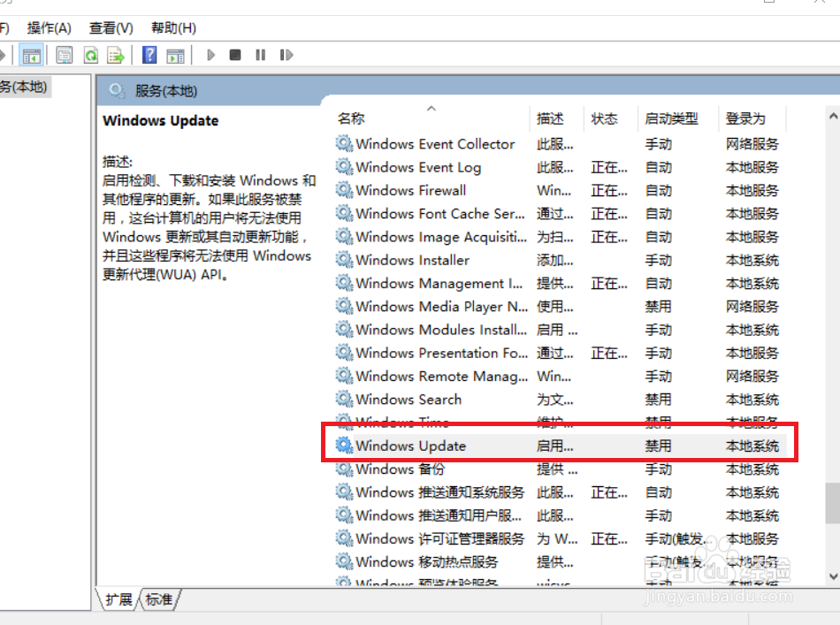The image size is (840, 625).
Task: Click gear icon of Windows Installer row
Action: coord(344,260)
